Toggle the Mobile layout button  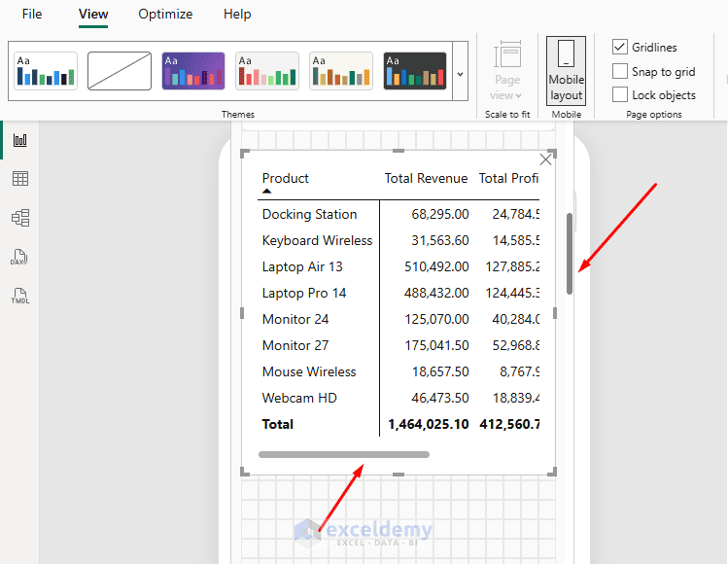[x=566, y=71]
